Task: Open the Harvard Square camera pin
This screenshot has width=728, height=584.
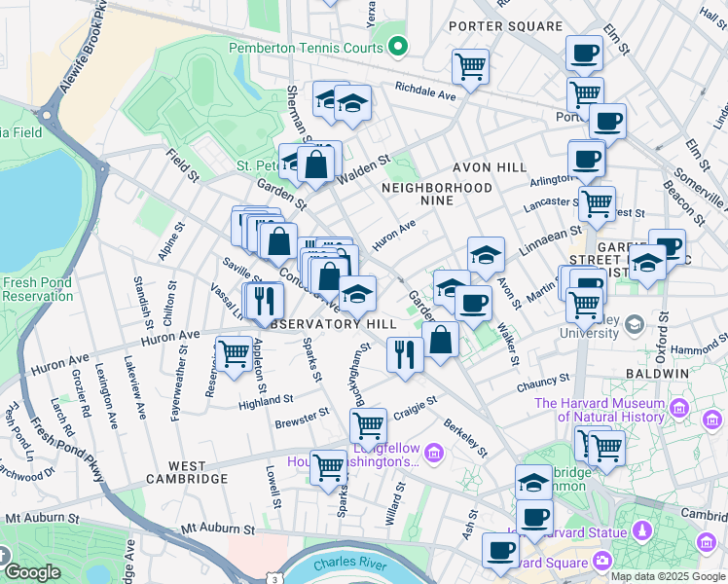Action: click(602, 560)
